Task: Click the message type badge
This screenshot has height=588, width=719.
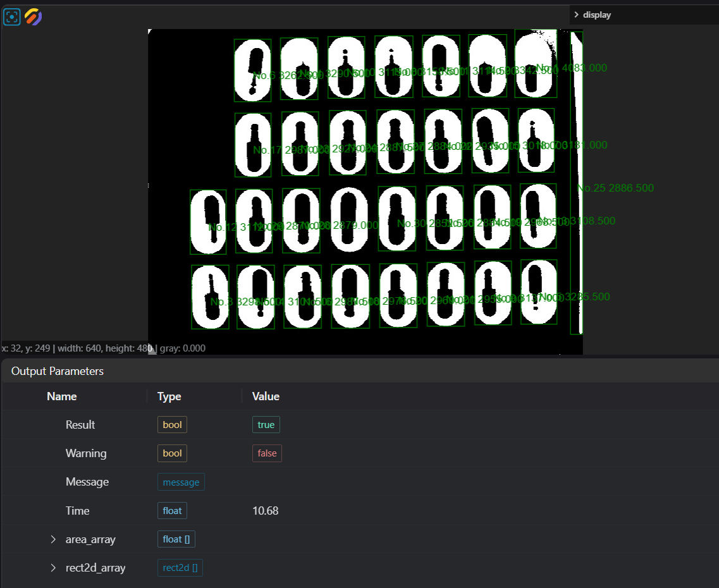Action: tap(181, 482)
